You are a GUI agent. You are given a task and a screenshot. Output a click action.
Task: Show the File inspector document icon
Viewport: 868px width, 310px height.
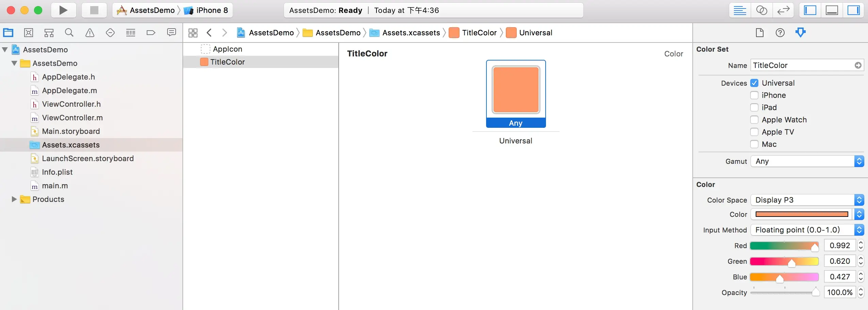point(760,32)
